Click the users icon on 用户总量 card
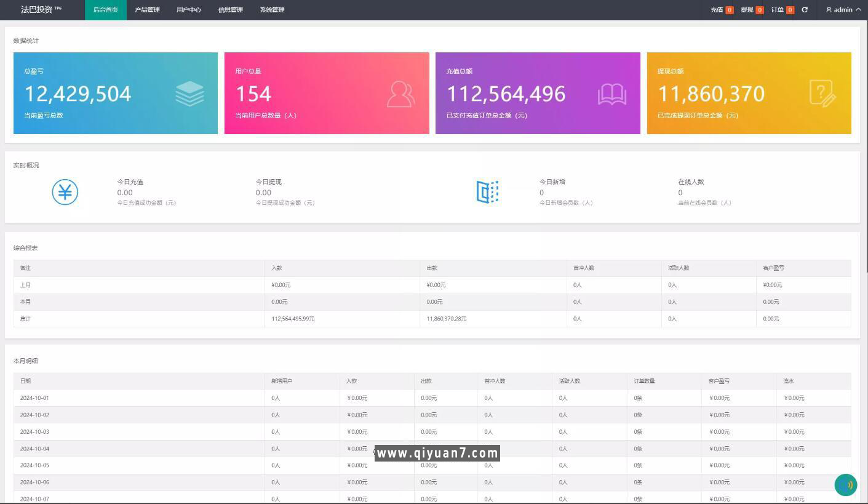The height and width of the screenshot is (504, 868). (x=400, y=94)
